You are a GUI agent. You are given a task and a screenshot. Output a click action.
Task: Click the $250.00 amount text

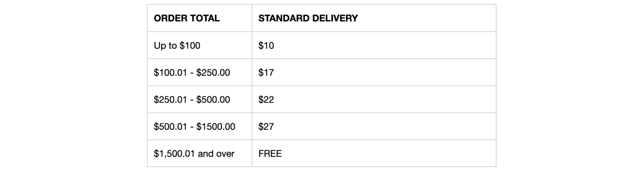213,73
